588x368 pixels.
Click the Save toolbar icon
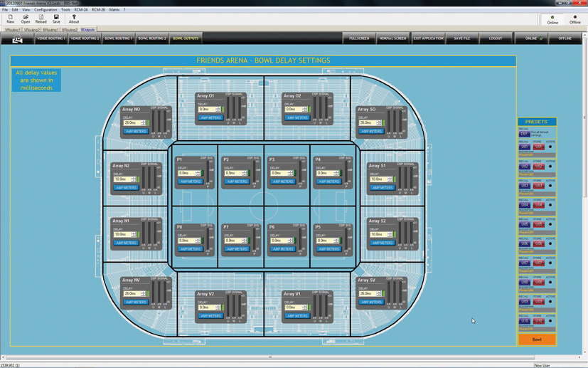pyautogui.click(x=56, y=19)
